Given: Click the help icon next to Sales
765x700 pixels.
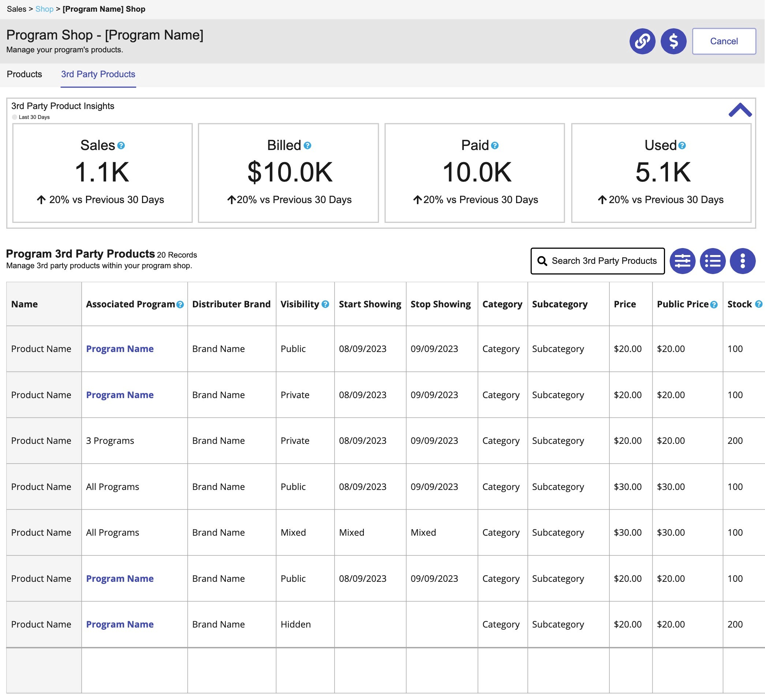Looking at the screenshot, I should click(121, 146).
